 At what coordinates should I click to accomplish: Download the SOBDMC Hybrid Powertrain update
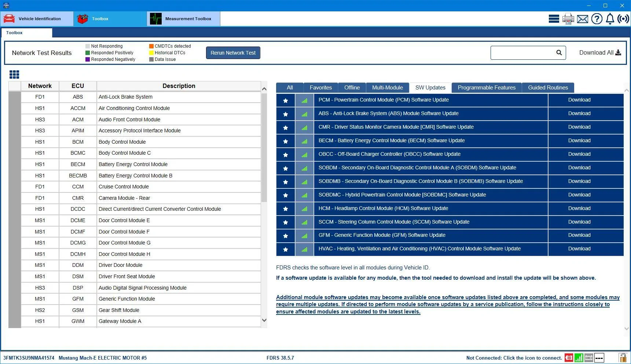[x=579, y=195]
